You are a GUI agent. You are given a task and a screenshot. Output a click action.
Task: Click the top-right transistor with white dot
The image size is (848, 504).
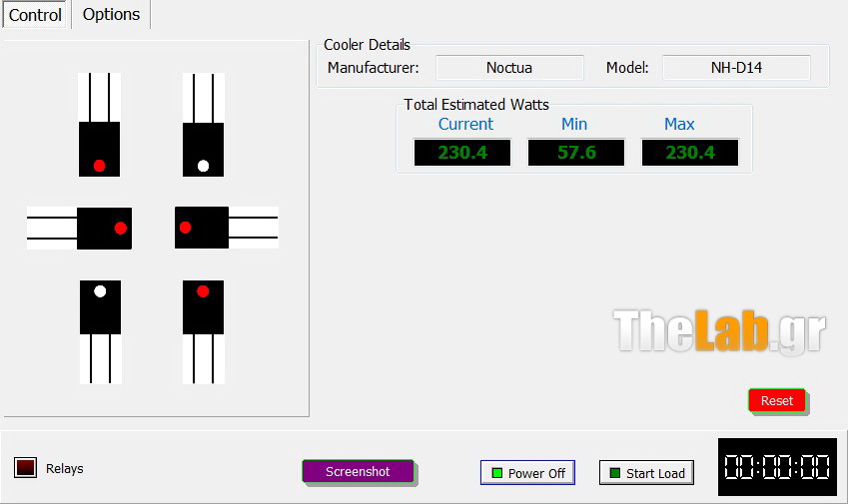point(203,148)
